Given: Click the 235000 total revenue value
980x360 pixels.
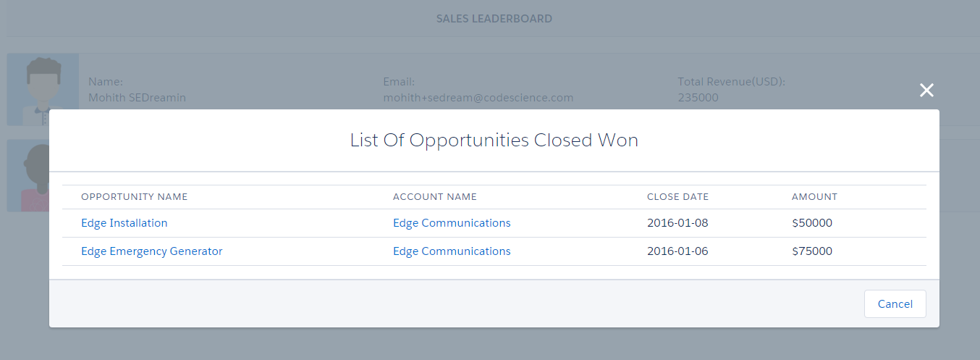Looking at the screenshot, I should click(698, 97).
